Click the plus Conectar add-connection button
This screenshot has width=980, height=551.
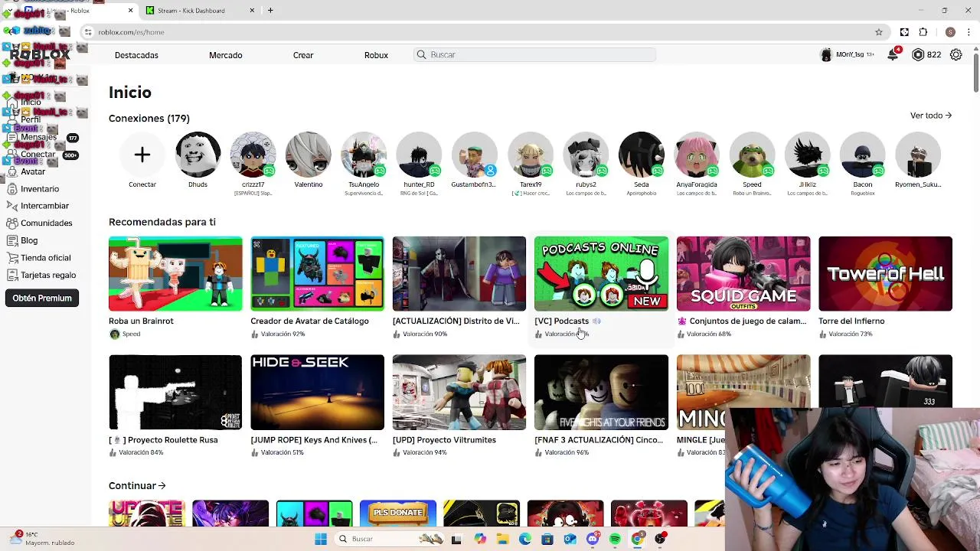point(142,155)
